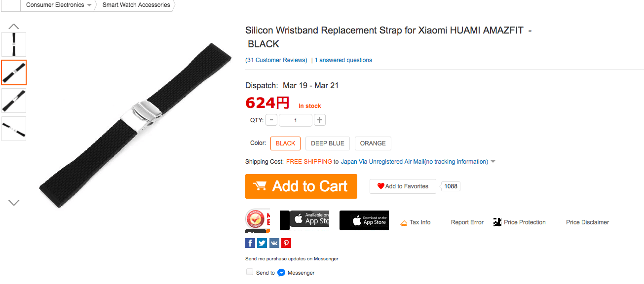Share product on Twitter icon
The height and width of the screenshot is (284, 644).
[x=262, y=243]
